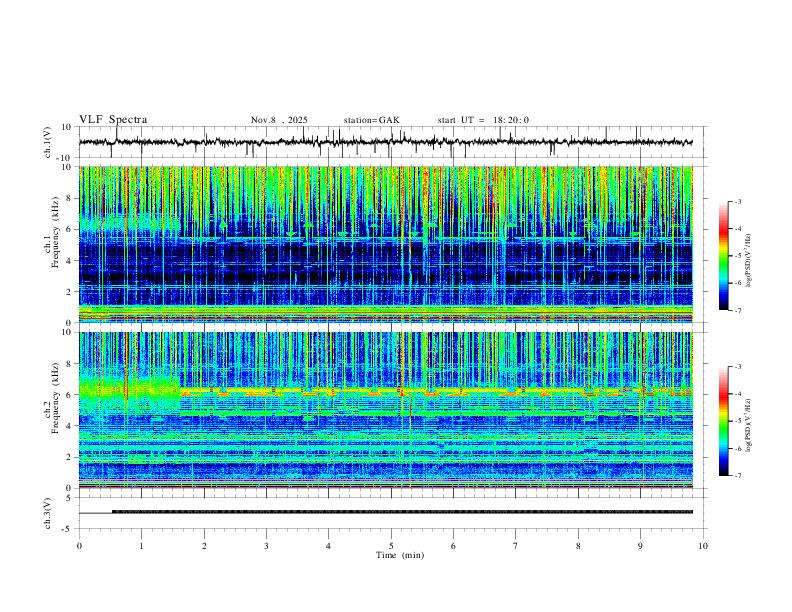Click inside the ch.1 spectrogram panel
The height and width of the screenshot is (612, 792).
pos(386,244)
